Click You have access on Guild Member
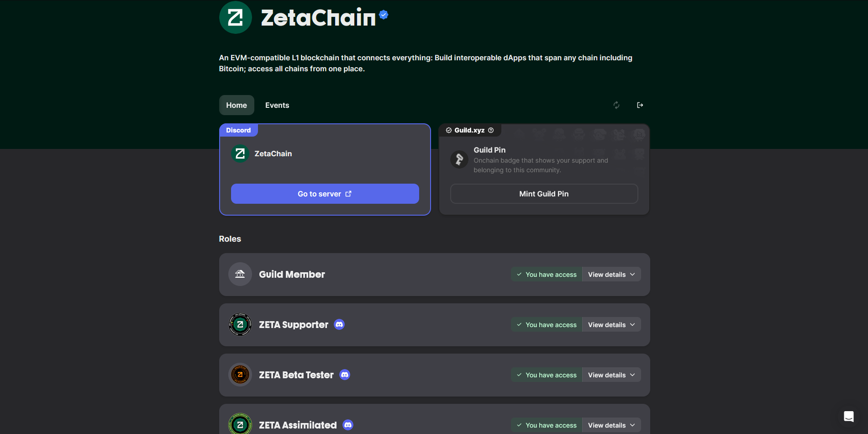 pos(547,275)
